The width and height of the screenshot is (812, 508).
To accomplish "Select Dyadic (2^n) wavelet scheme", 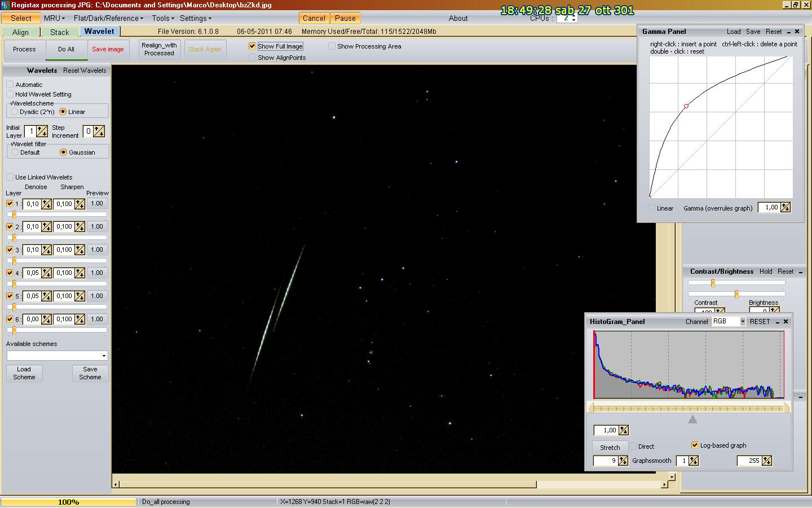I will 15,112.
